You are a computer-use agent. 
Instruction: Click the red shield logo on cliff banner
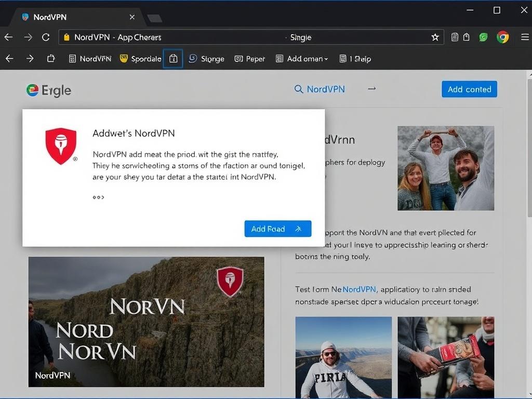point(230,282)
